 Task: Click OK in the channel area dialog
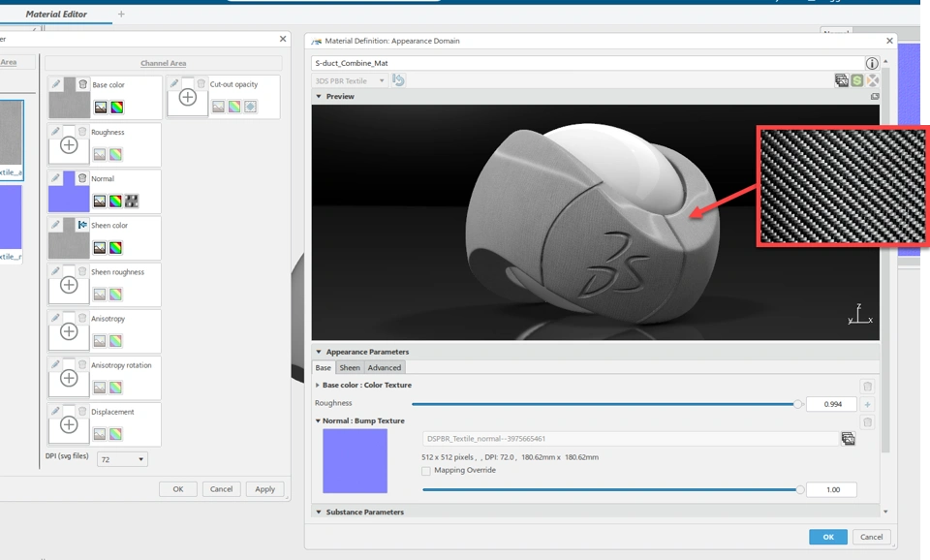coord(178,489)
